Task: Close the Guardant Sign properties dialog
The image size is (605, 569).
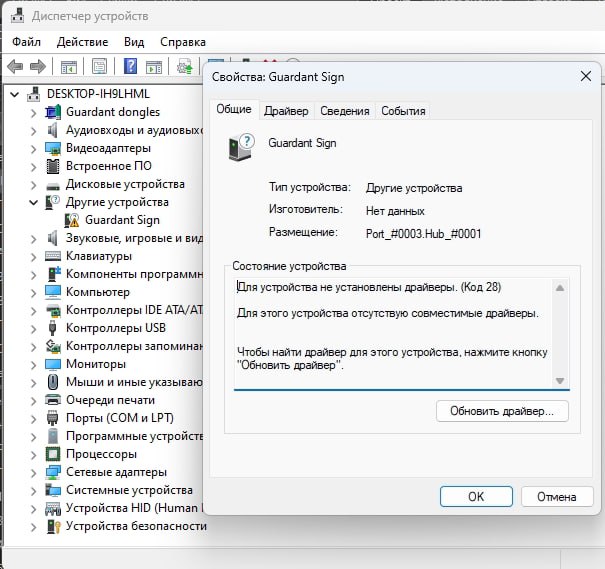Action: click(x=586, y=76)
